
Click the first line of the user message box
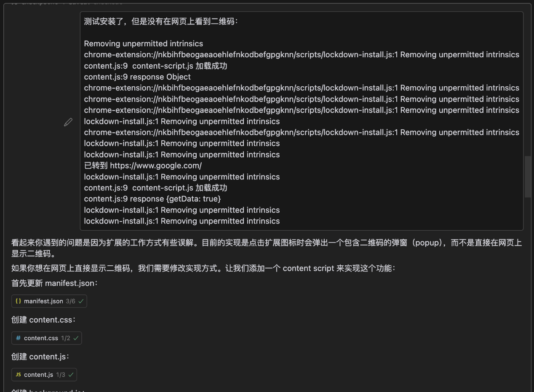click(160, 21)
